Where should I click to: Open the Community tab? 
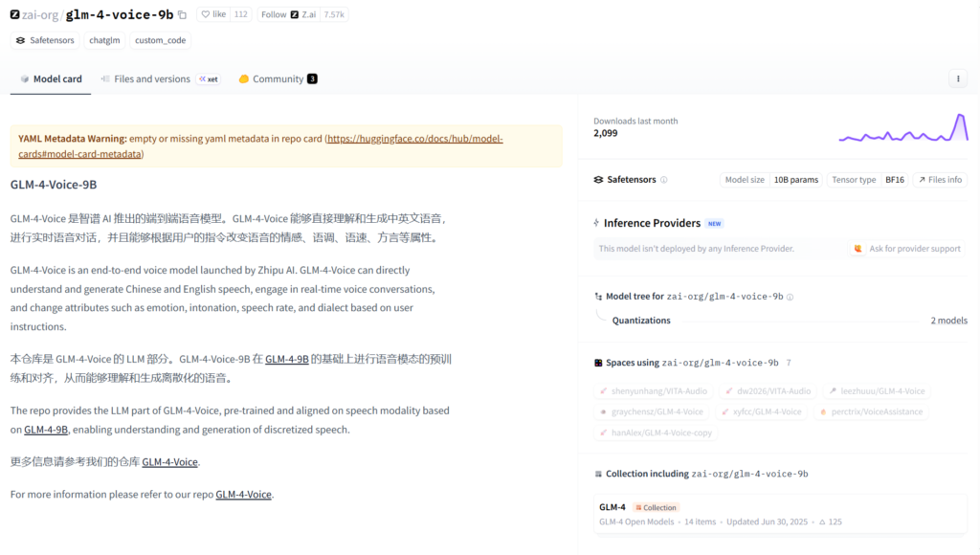pyautogui.click(x=278, y=79)
